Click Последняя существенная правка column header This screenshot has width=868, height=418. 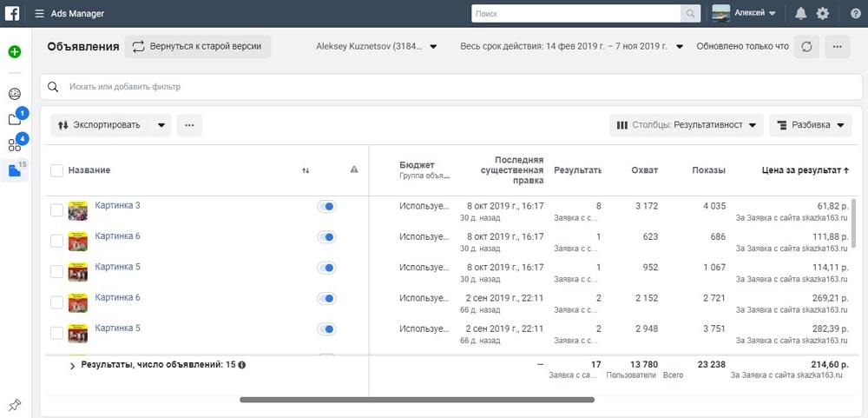click(x=513, y=170)
